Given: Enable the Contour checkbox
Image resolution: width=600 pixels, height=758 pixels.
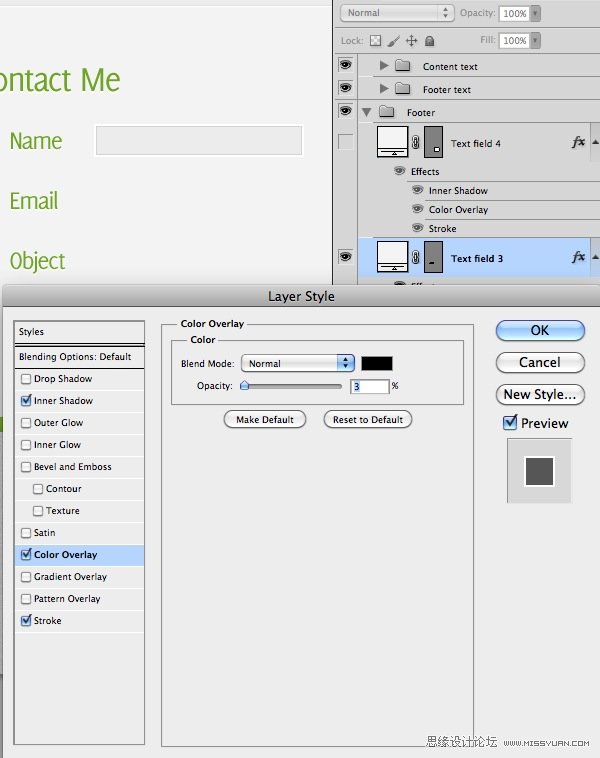Looking at the screenshot, I should click(38, 489).
